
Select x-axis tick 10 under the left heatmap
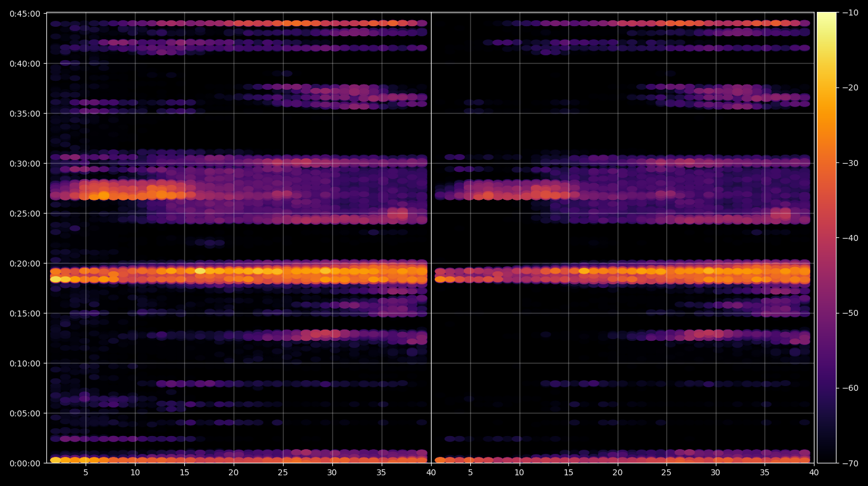135,473
